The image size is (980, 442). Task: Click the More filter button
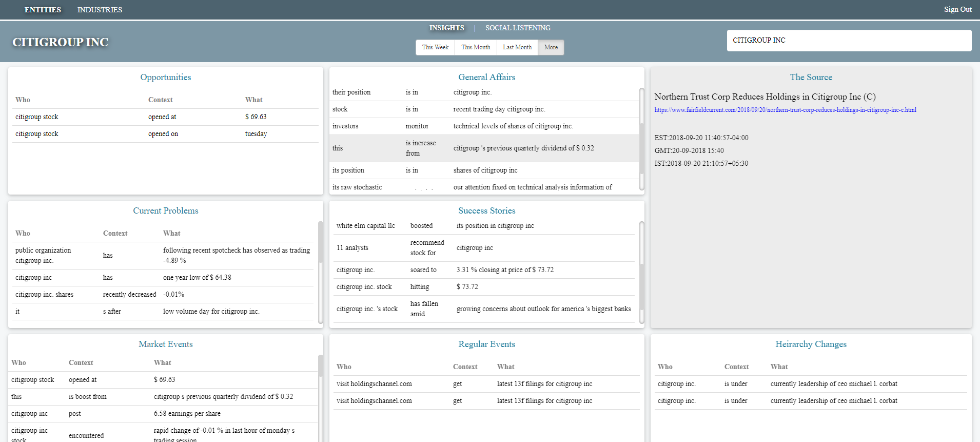pos(551,47)
